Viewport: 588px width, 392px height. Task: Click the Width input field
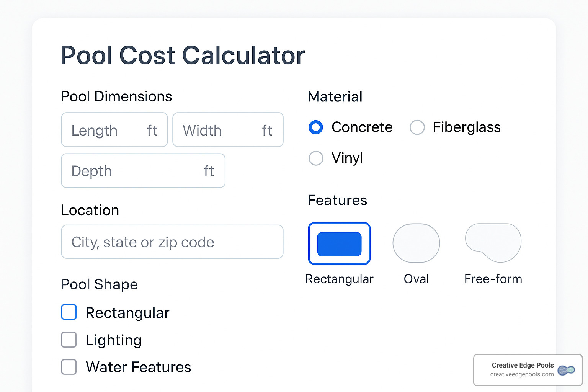[x=228, y=130]
